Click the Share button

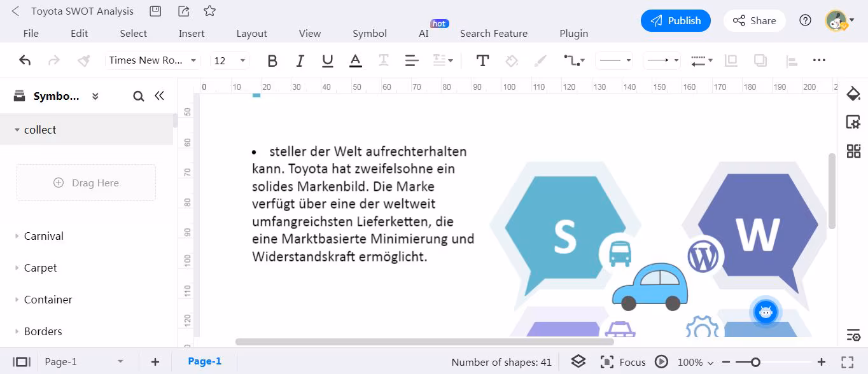[754, 20]
